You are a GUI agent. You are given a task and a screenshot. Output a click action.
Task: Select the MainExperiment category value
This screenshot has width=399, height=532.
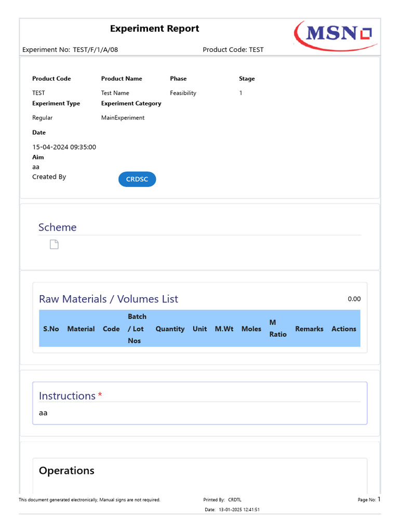pos(123,118)
